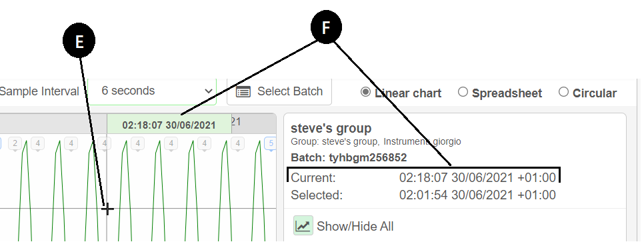This screenshot has height=244, width=644.
Task: Click the steve's group heading
Action: (331, 128)
